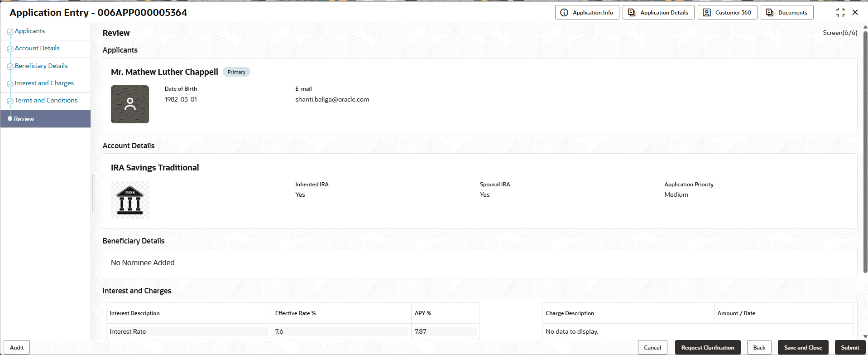This screenshot has height=355, width=868.
Task: Go to the Applicants step
Action: pyautogui.click(x=30, y=31)
